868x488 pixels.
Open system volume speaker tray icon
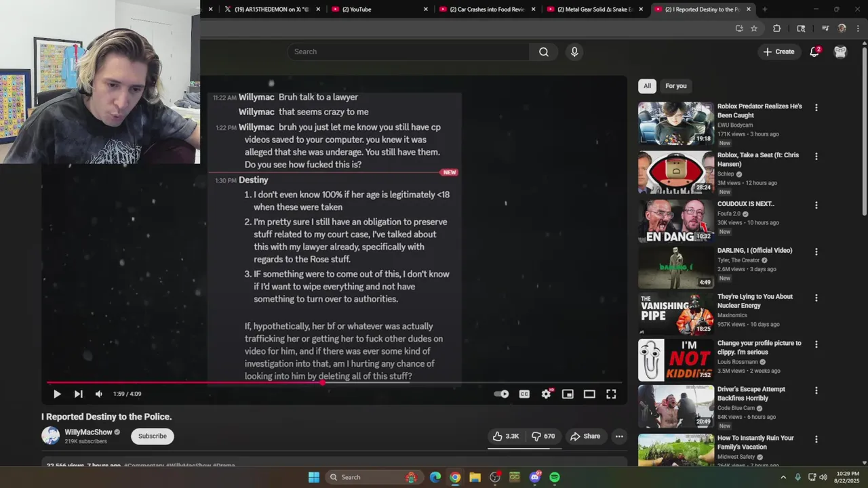(x=823, y=477)
